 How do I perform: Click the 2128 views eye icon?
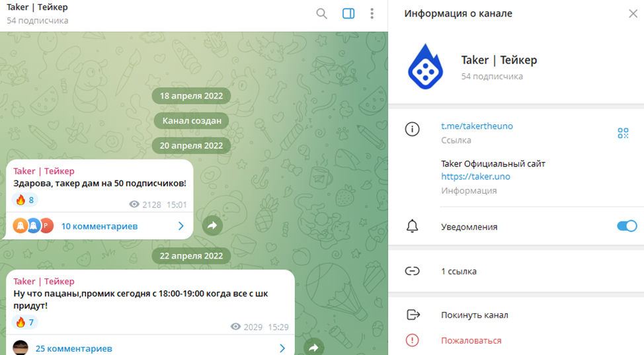[x=134, y=204]
